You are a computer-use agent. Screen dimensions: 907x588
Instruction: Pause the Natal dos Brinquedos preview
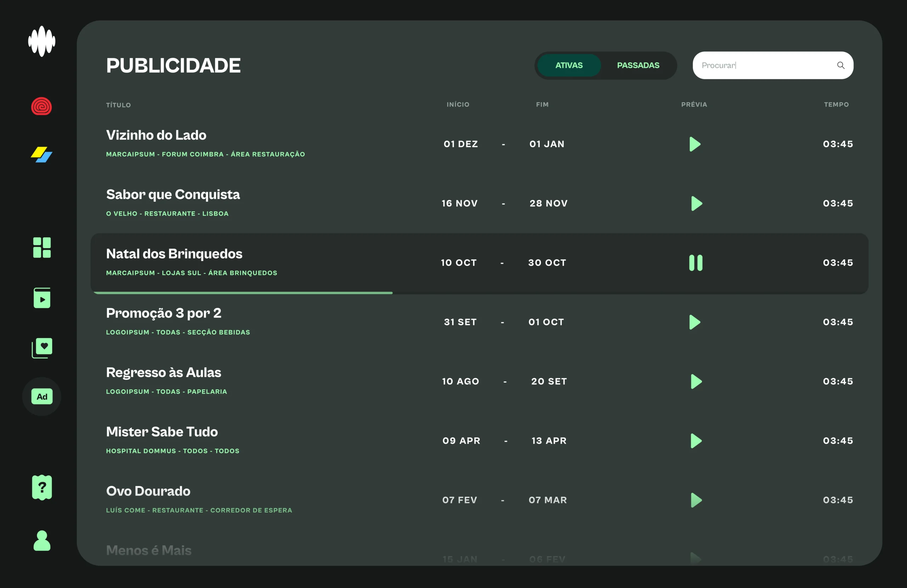point(695,263)
